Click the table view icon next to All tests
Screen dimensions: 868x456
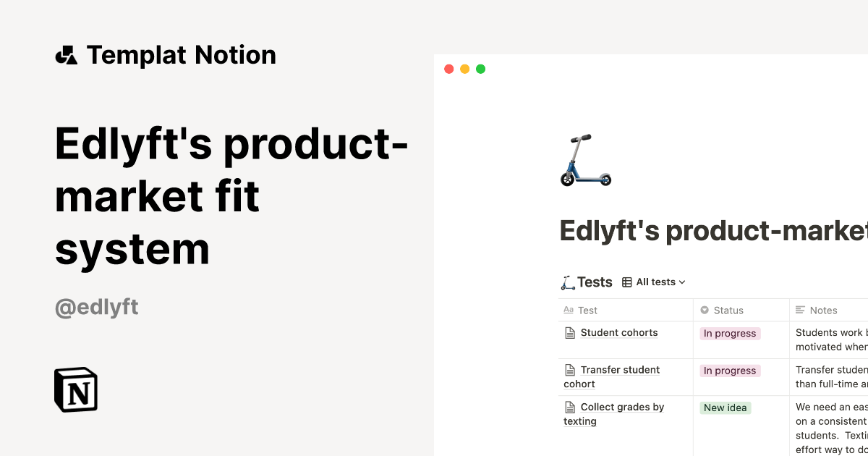tap(627, 282)
